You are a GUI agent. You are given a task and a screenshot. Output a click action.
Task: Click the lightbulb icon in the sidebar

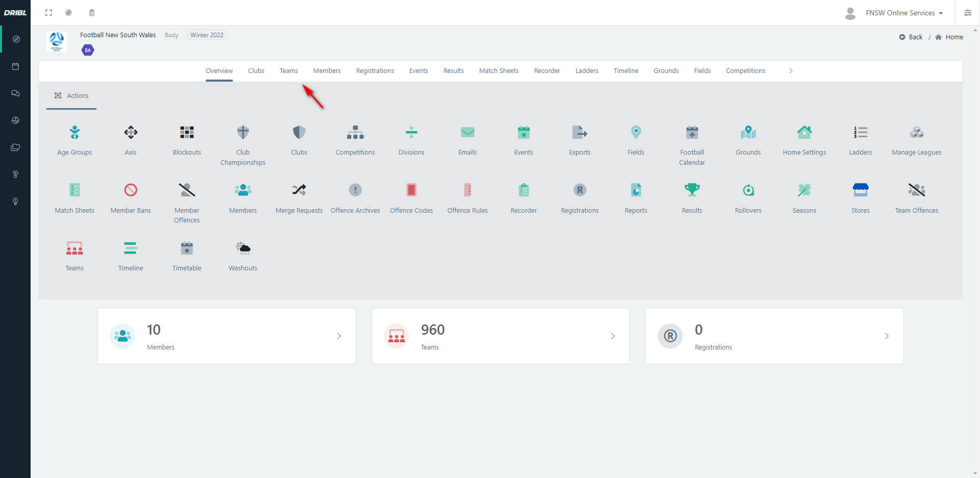pos(15,202)
